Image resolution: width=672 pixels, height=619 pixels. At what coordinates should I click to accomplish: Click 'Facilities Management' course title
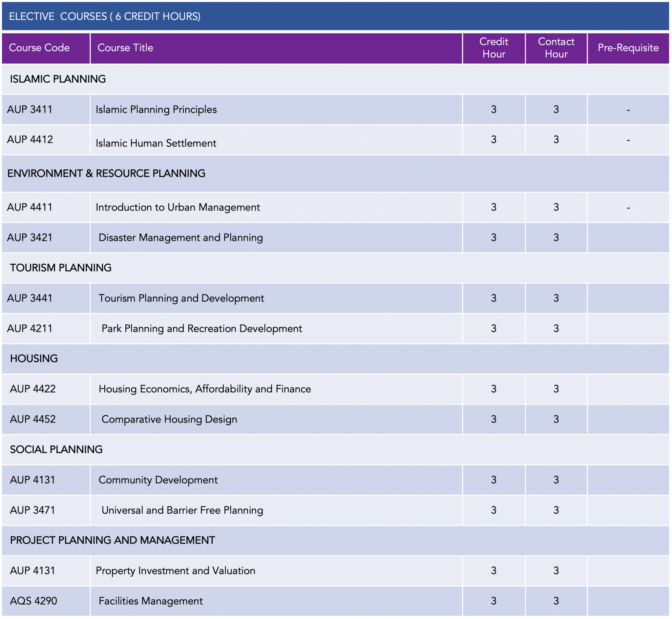click(x=150, y=601)
